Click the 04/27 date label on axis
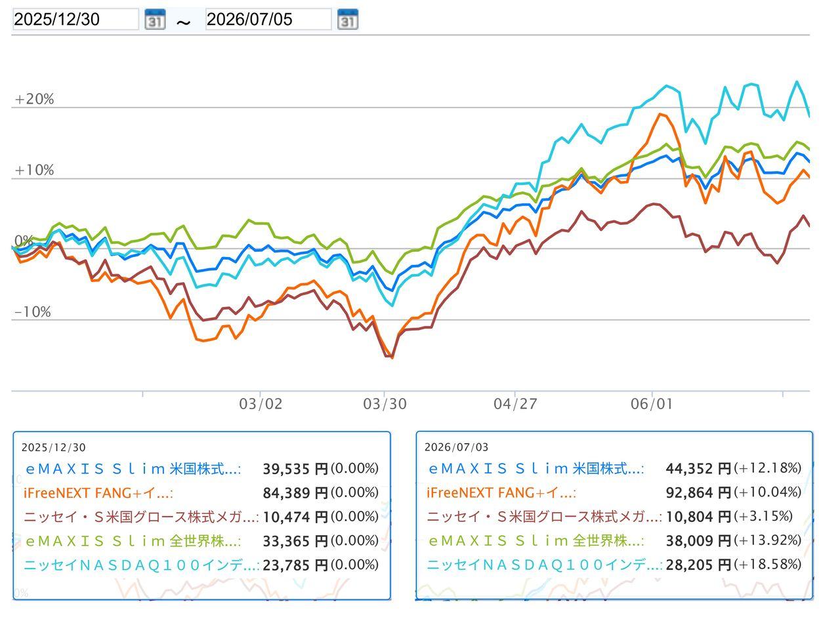 515,404
